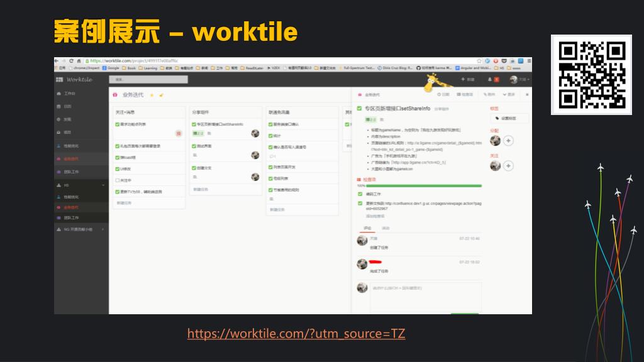Click the plus button under 分配 section
This screenshot has height=362, width=644.
pos(508,141)
